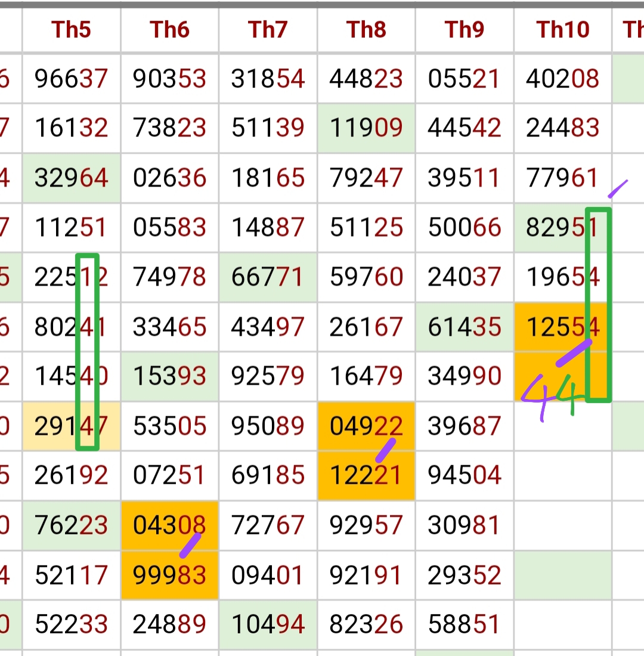The height and width of the screenshot is (656, 644).
Task: Click the cell reading 05521
Action: tap(465, 79)
